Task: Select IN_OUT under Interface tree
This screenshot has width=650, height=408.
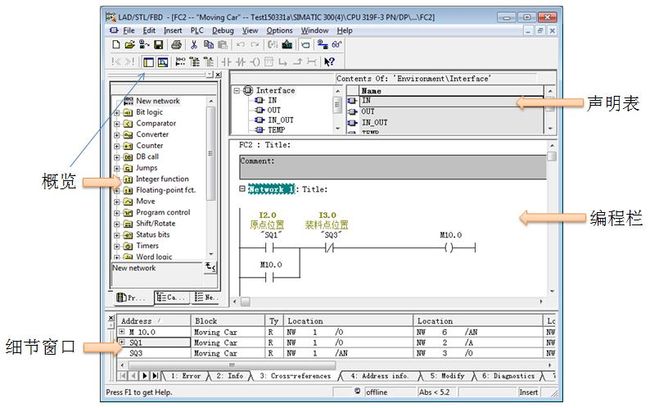Action: pos(281,120)
